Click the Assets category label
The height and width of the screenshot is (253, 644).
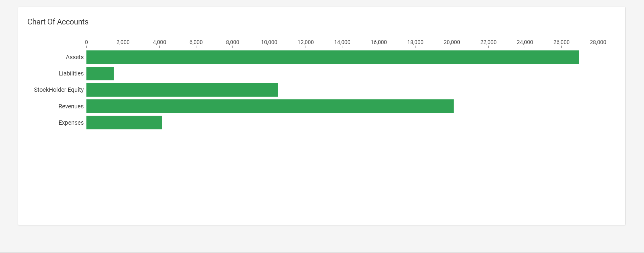tap(75, 57)
